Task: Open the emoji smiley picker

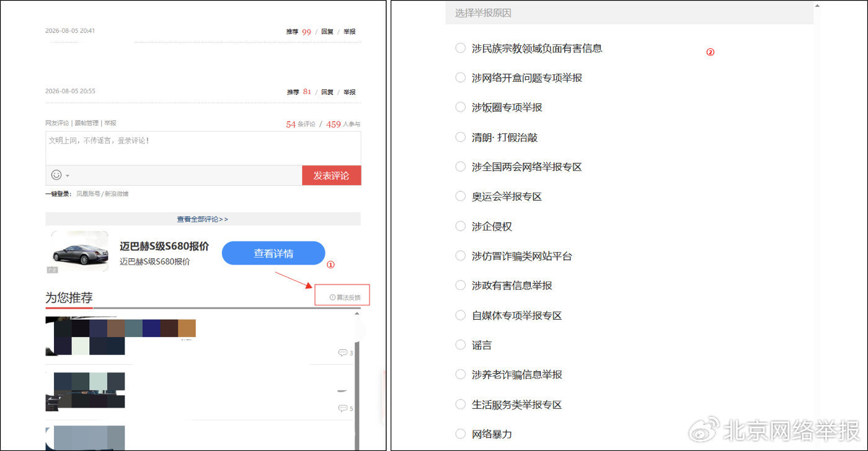Action: point(56,175)
